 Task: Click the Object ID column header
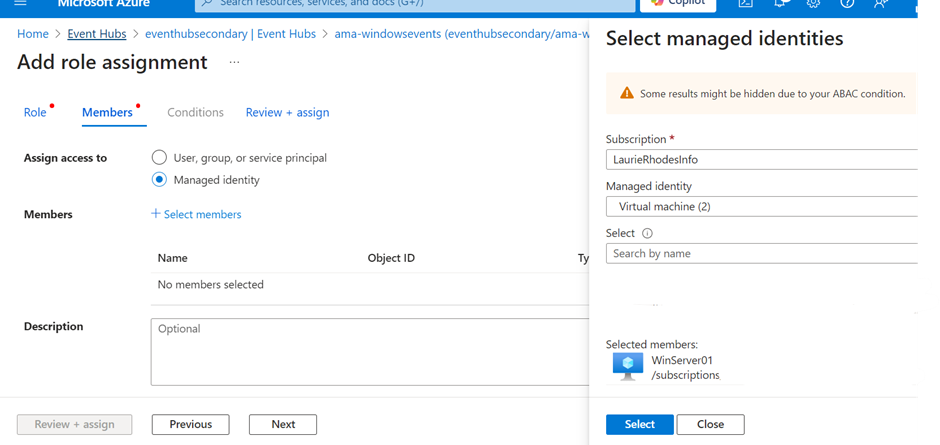[391, 258]
